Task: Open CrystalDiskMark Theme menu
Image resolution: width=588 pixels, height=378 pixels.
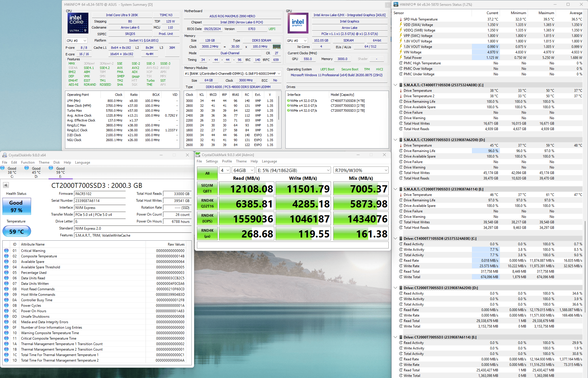Action: pyautogui.click(x=241, y=161)
